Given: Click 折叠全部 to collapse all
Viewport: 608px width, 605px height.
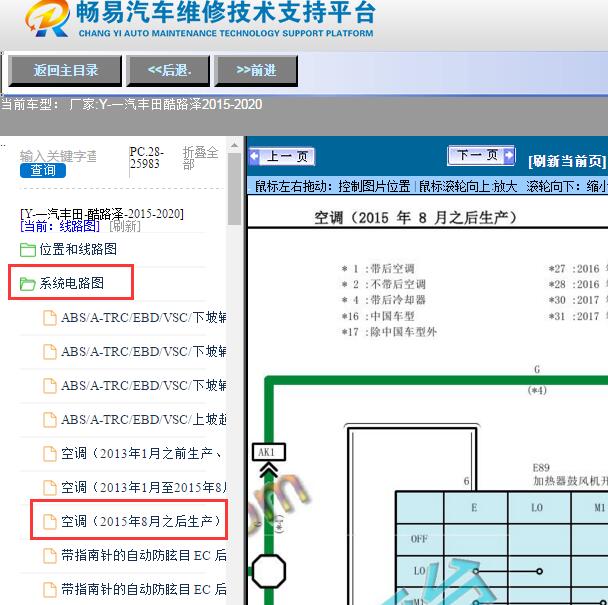Looking at the screenshot, I should point(200,158).
